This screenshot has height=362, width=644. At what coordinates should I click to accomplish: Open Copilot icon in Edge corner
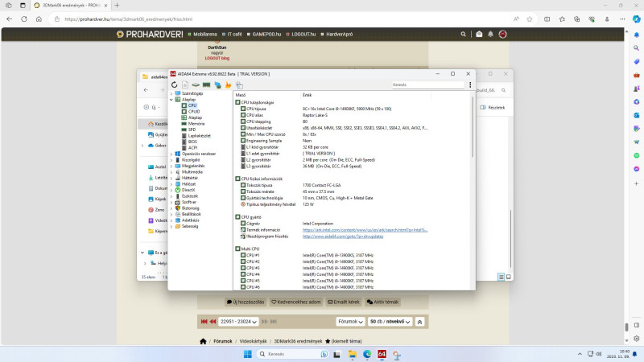[x=636, y=19]
